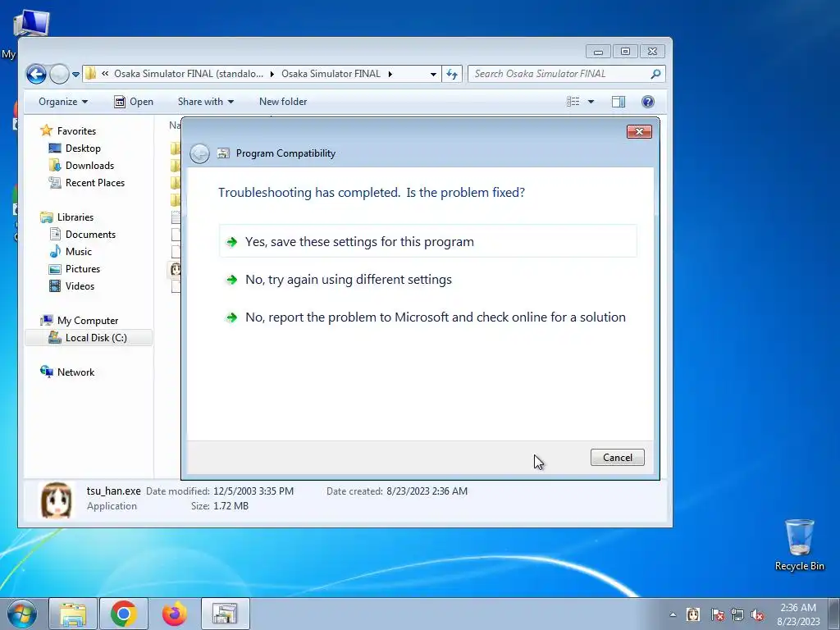Open Music library

click(78, 251)
